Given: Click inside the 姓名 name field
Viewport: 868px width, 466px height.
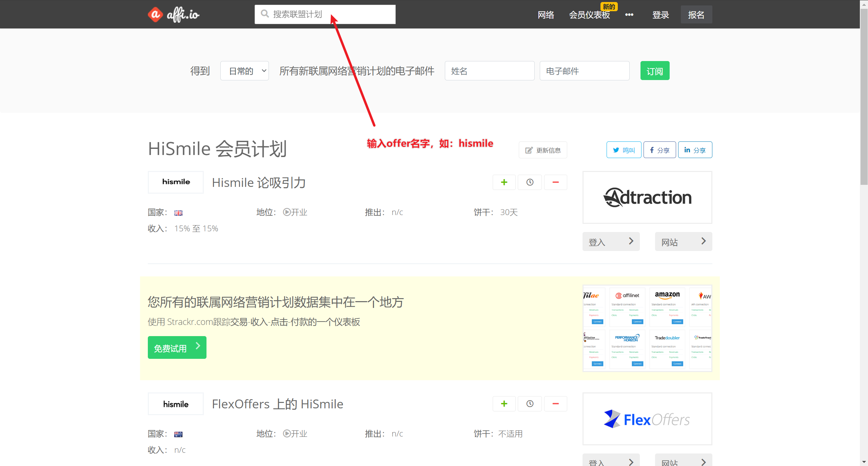Looking at the screenshot, I should 490,71.
